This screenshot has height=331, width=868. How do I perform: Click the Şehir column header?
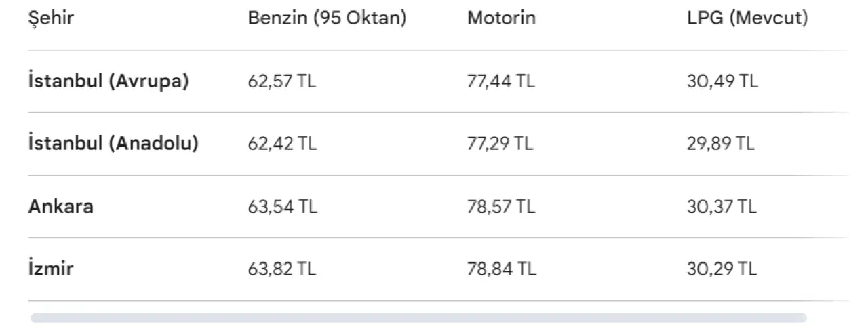click(51, 18)
